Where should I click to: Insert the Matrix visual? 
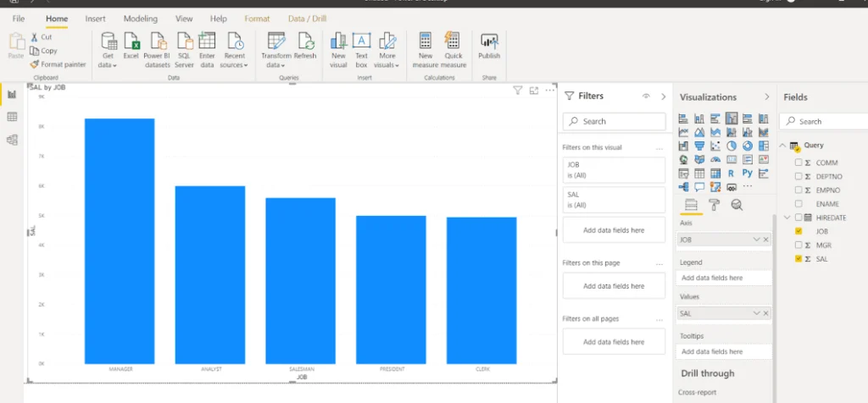click(715, 174)
